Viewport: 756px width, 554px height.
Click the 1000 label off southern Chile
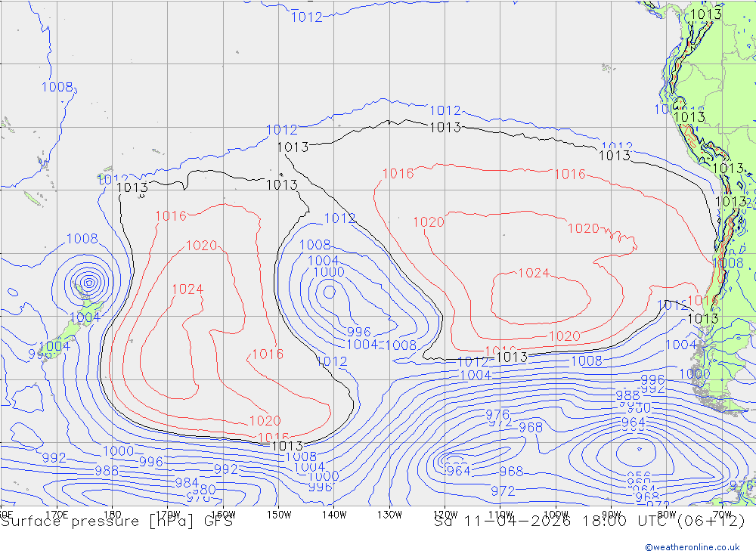694,374
